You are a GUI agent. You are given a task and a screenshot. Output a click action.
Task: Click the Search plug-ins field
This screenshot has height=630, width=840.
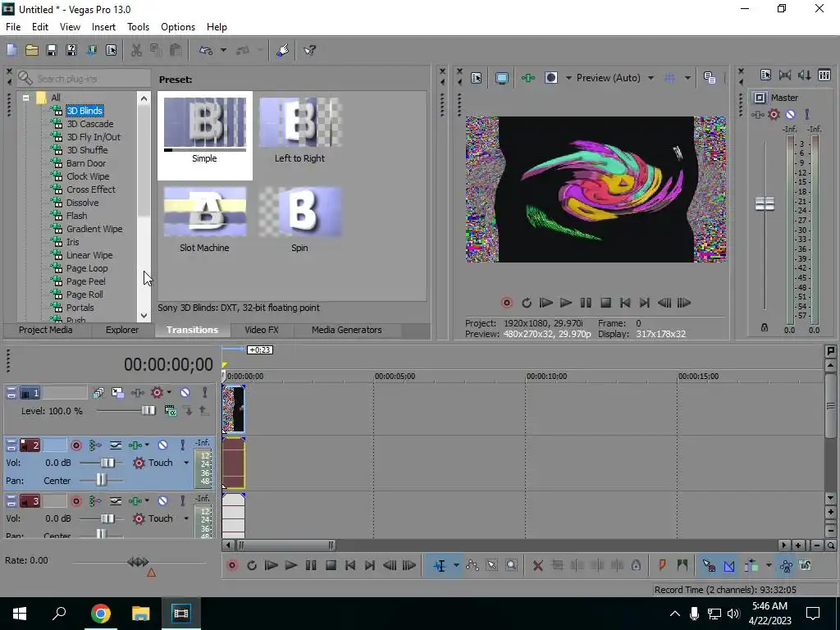coord(83,78)
